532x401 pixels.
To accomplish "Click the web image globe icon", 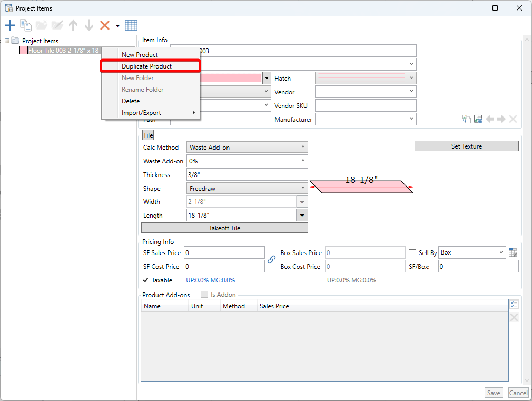I will (478, 119).
